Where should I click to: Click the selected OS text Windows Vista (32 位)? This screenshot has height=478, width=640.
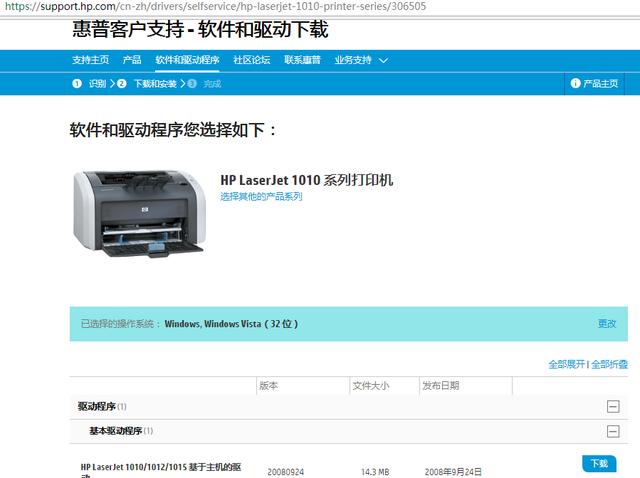pyautogui.click(x=231, y=324)
